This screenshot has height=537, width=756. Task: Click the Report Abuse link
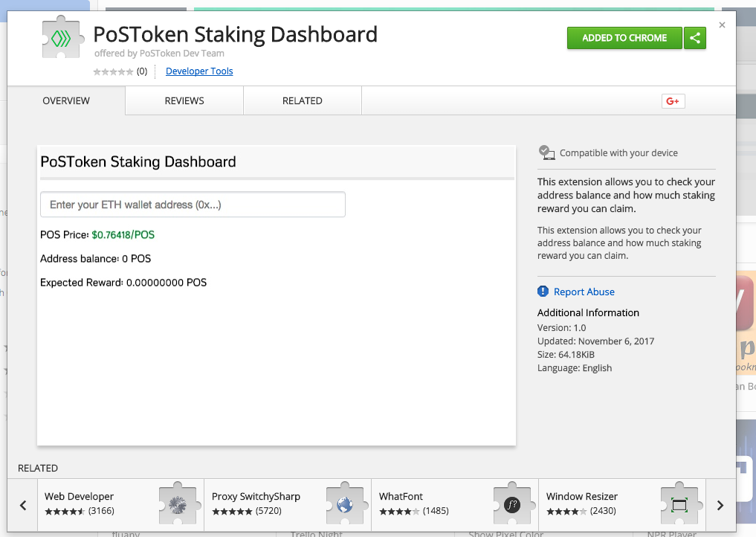point(584,292)
